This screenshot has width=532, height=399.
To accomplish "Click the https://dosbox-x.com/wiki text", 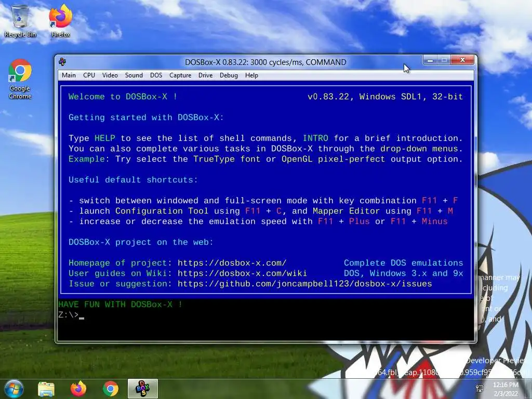I will (242, 273).
